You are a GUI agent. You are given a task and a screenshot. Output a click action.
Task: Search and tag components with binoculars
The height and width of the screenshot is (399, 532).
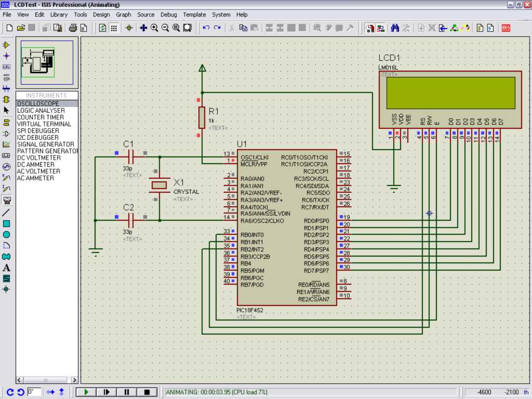click(x=395, y=28)
